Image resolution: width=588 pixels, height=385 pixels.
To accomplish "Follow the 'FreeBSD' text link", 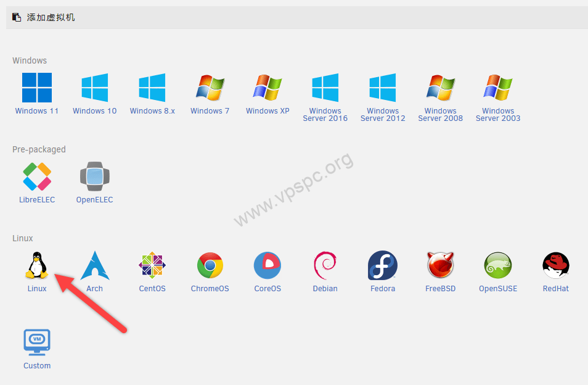I will point(440,289).
